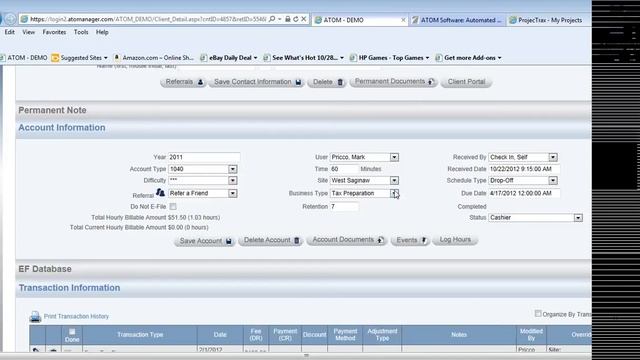
Task: Click the Retention input field
Action: point(344,207)
